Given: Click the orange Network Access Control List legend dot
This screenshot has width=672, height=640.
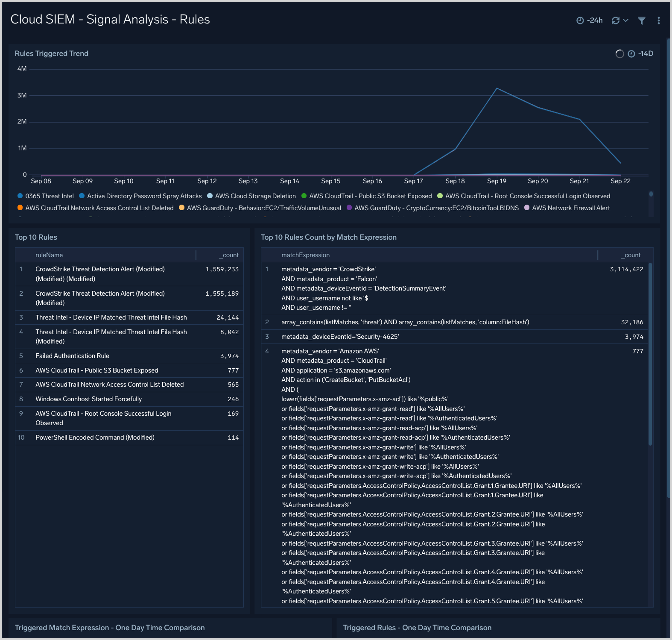Looking at the screenshot, I should click(20, 208).
